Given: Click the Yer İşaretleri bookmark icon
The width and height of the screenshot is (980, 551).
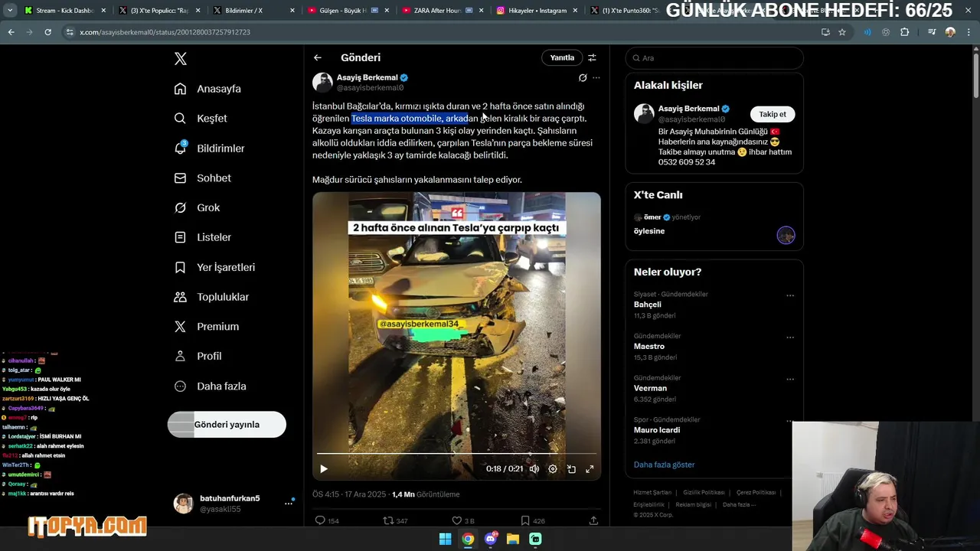Looking at the screenshot, I should coord(180,267).
